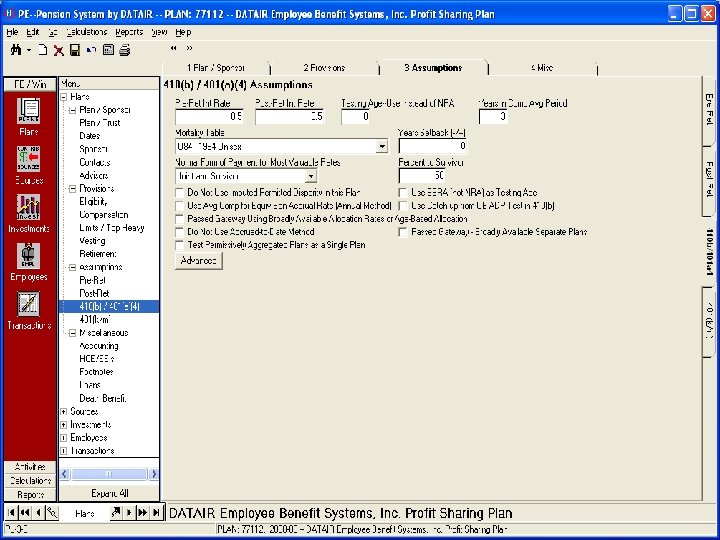Open the Mortality Table dropdown

pos(382,146)
